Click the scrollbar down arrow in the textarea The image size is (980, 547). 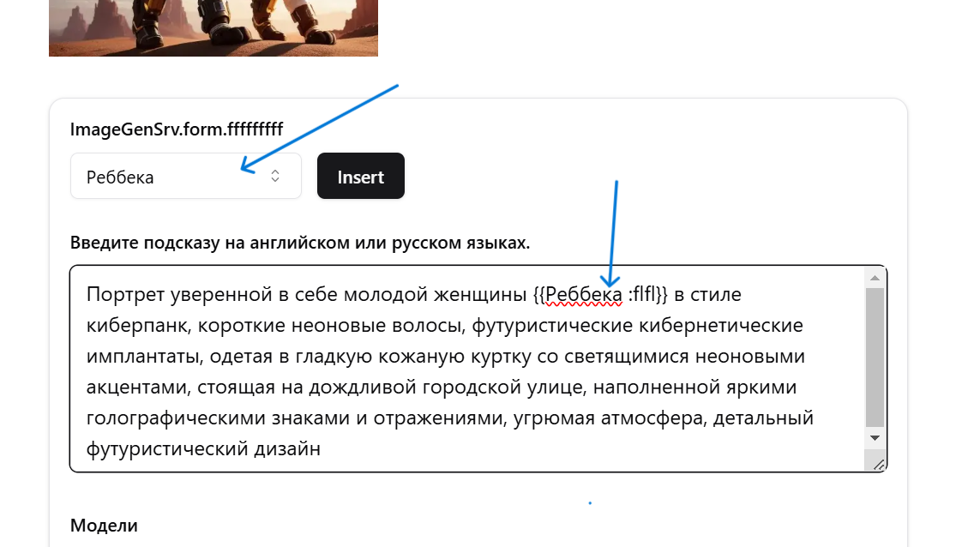875,437
